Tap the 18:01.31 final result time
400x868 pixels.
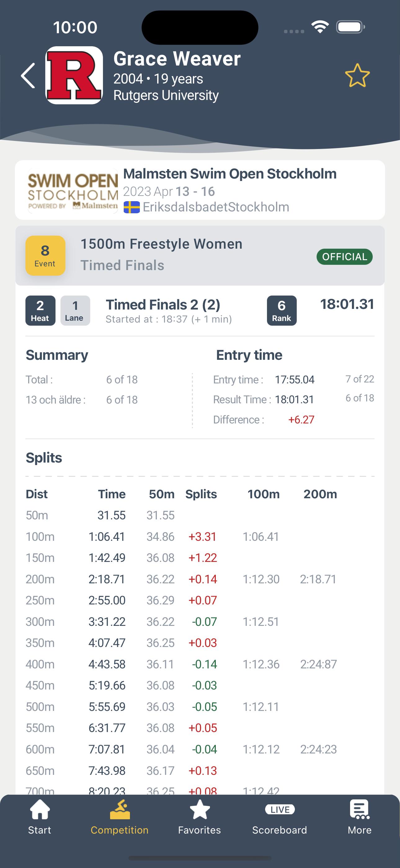347,304
